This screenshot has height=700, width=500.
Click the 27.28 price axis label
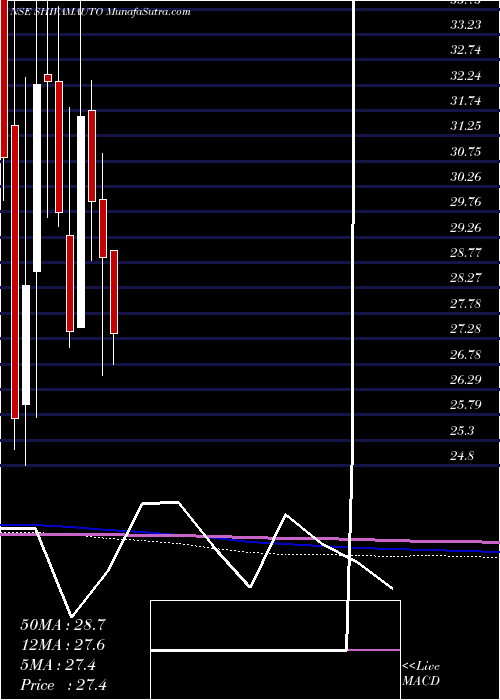pyautogui.click(x=465, y=329)
